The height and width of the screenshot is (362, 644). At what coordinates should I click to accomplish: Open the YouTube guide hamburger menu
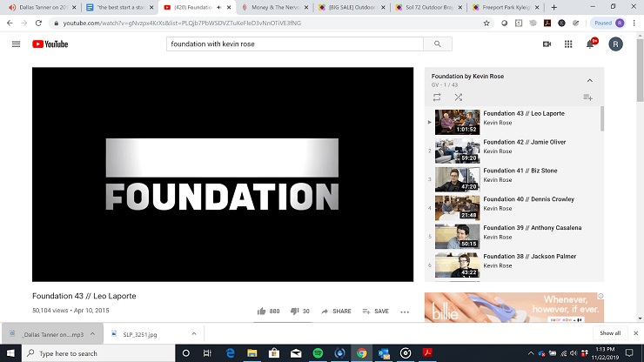(x=16, y=44)
